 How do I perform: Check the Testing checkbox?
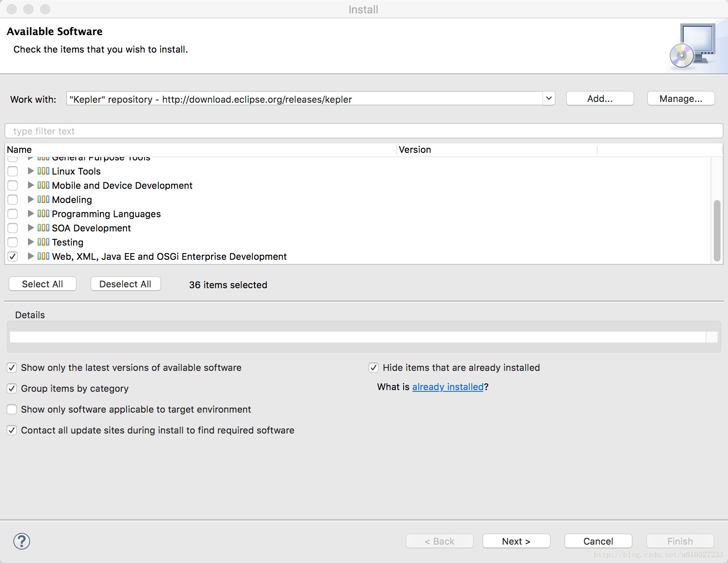click(x=13, y=242)
